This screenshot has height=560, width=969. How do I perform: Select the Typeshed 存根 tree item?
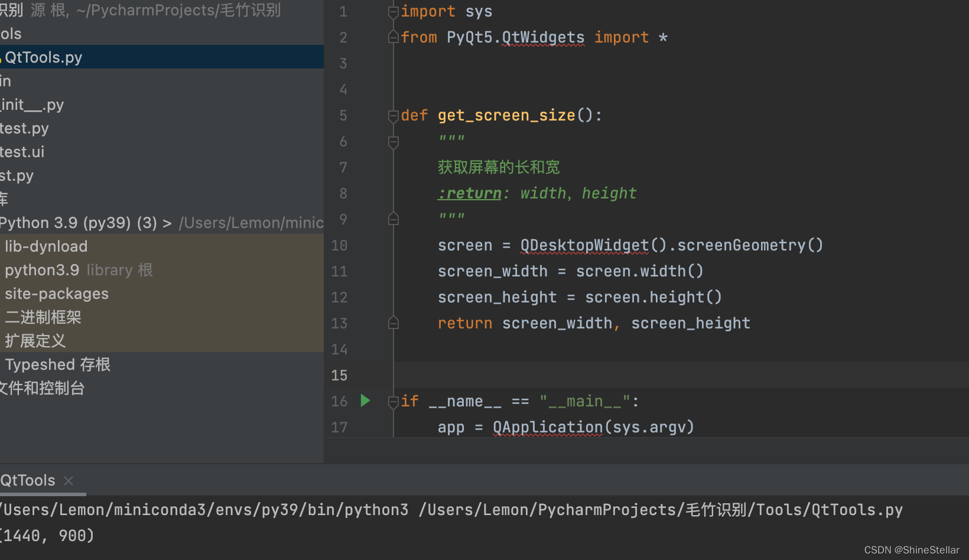[x=58, y=364]
